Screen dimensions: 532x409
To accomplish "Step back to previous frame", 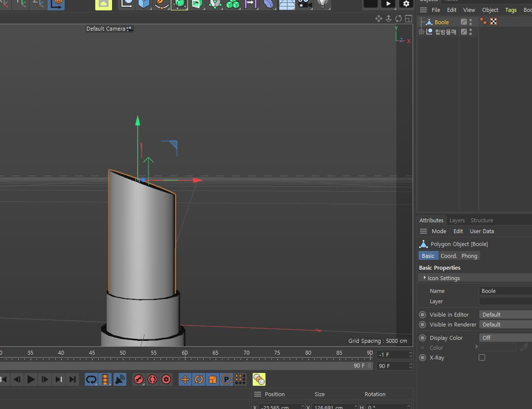I will coord(17,379).
